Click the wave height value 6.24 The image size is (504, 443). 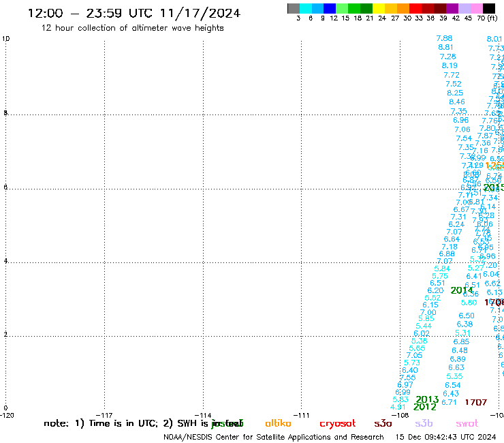(x=456, y=224)
